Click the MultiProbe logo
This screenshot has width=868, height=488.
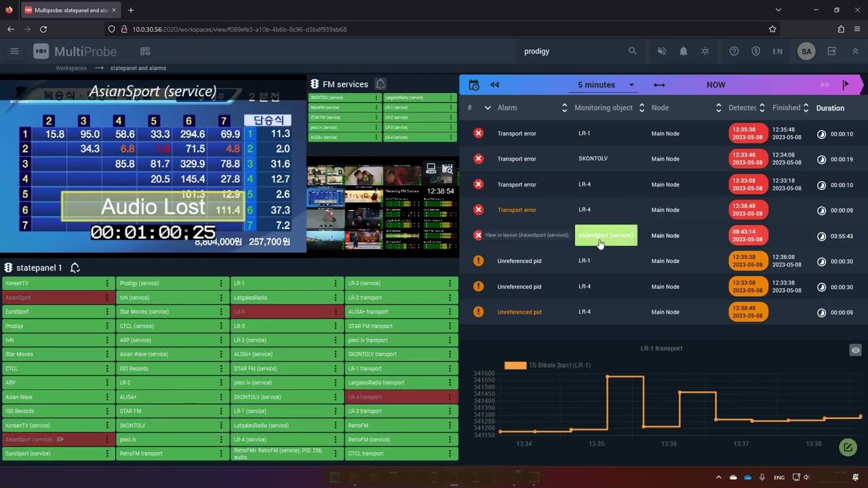point(75,52)
